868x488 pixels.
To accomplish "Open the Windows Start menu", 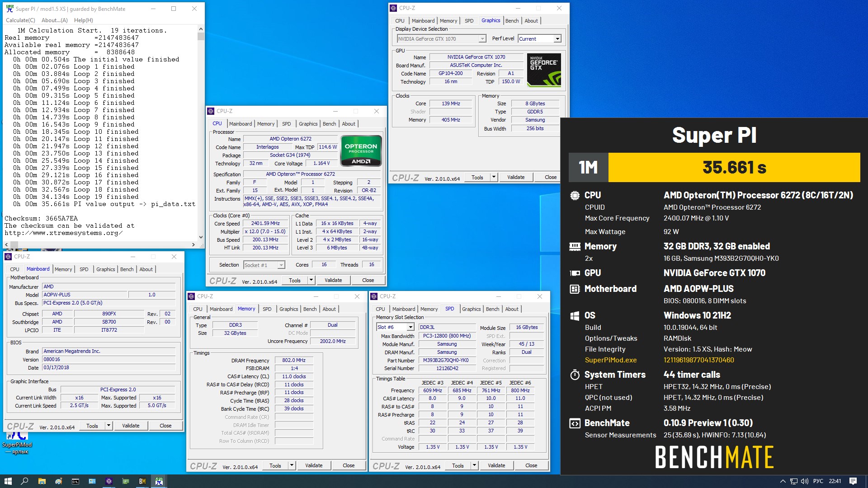I will pos(8,481).
